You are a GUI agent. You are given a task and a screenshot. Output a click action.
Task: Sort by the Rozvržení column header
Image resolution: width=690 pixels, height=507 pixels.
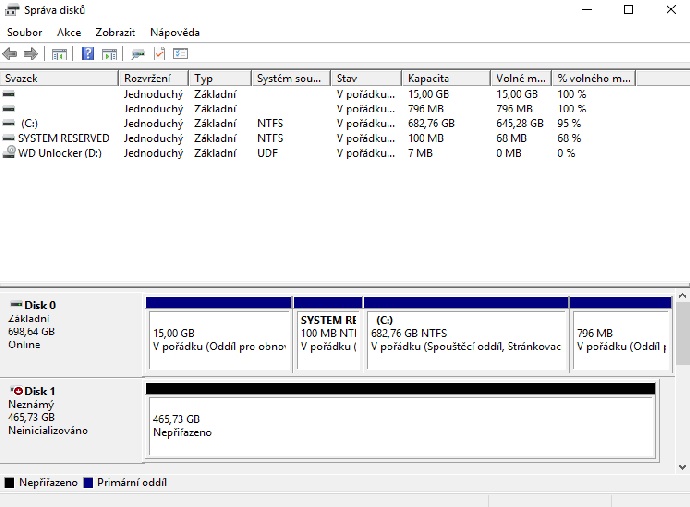pos(154,78)
